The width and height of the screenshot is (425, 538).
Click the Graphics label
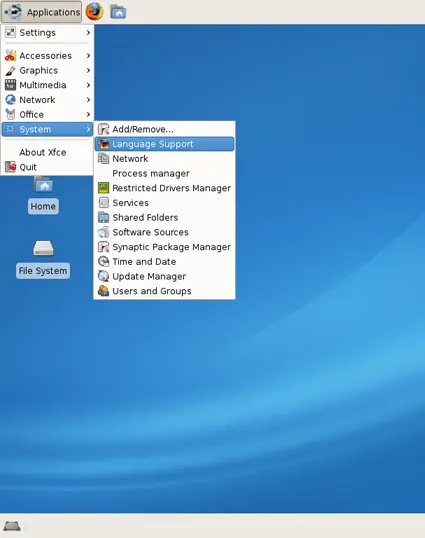click(39, 71)
